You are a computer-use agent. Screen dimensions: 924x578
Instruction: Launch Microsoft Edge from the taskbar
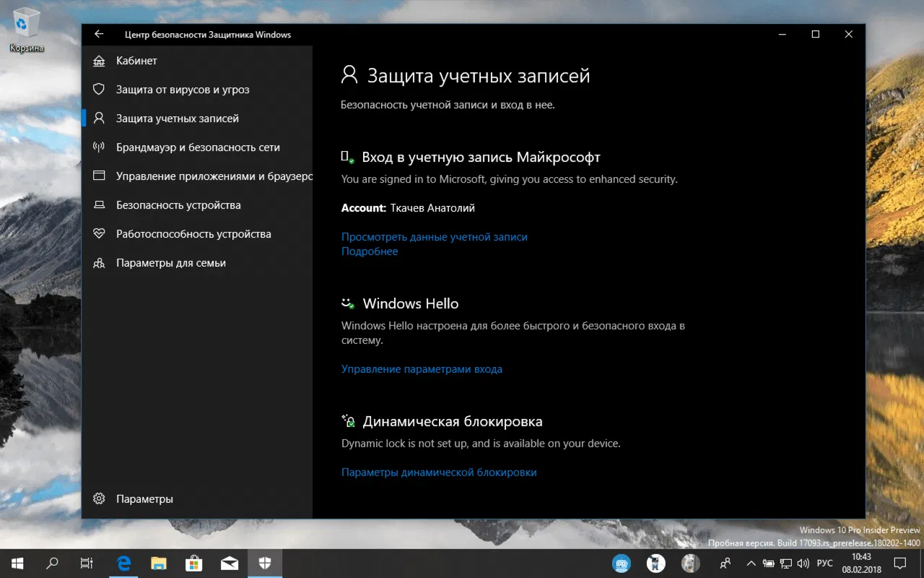(124, 563)
